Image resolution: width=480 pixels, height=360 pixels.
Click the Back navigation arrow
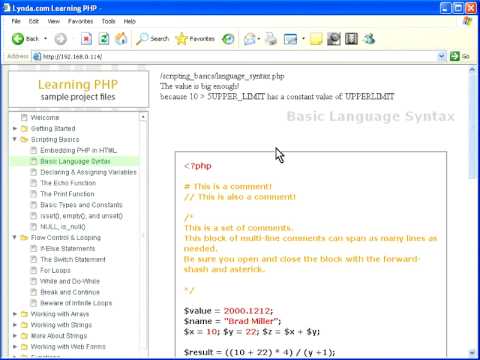click(x=18, y=39)
